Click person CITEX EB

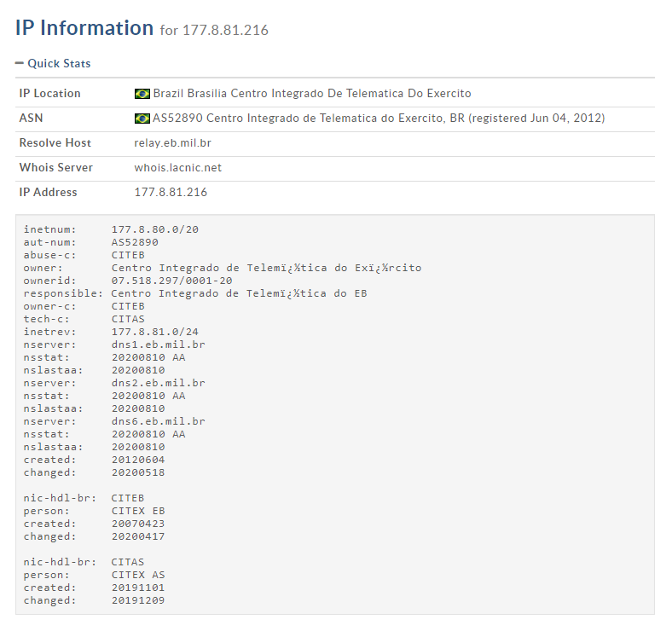(x=95, y=511)
